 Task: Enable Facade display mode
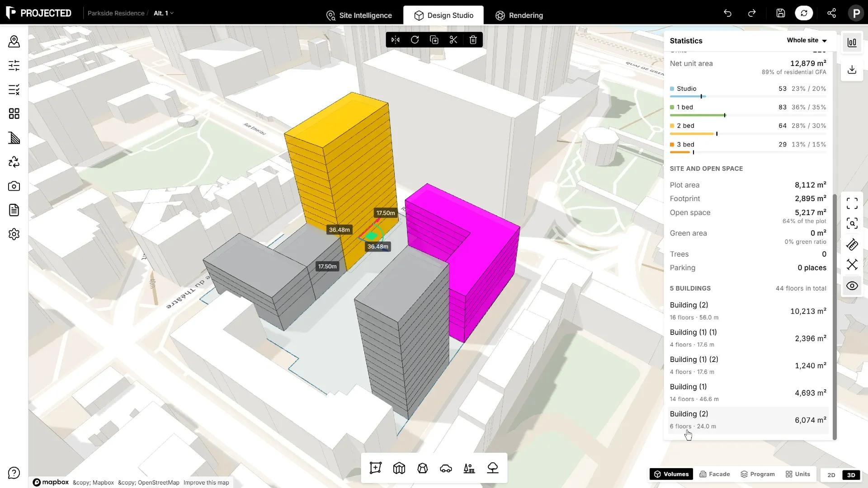715,474
